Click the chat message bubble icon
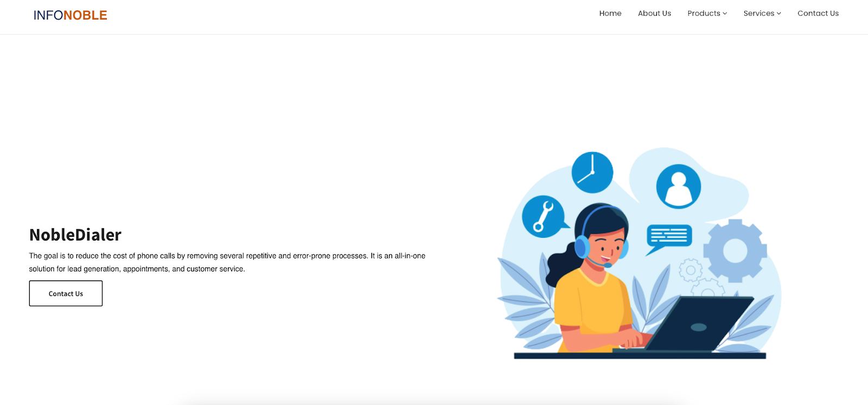 tap(668, 239)
